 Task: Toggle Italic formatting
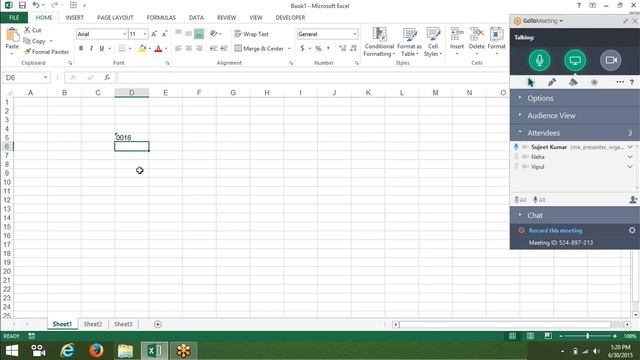tap(91, 49)
